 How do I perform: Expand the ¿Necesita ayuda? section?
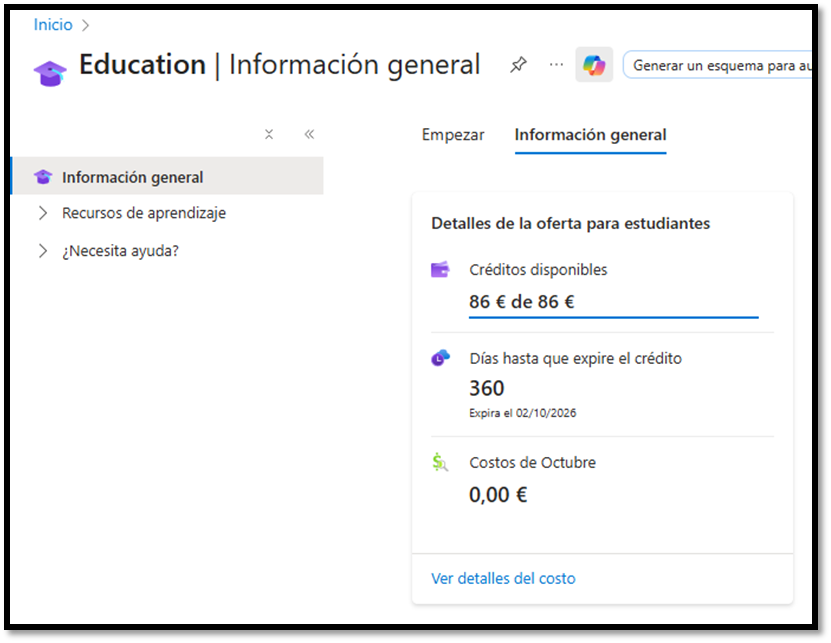pyautogui.click(x=42, y=251)
